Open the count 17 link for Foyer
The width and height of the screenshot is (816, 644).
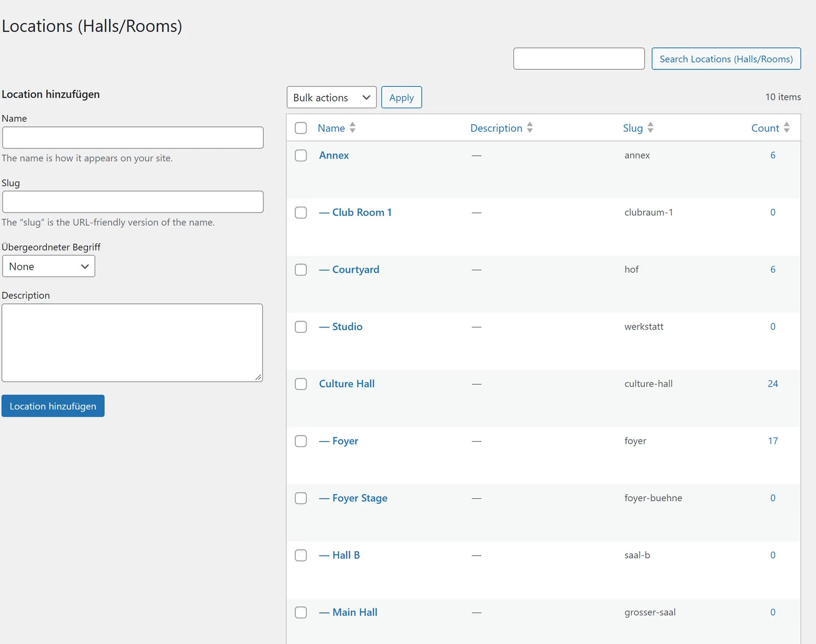pos(773,441)
